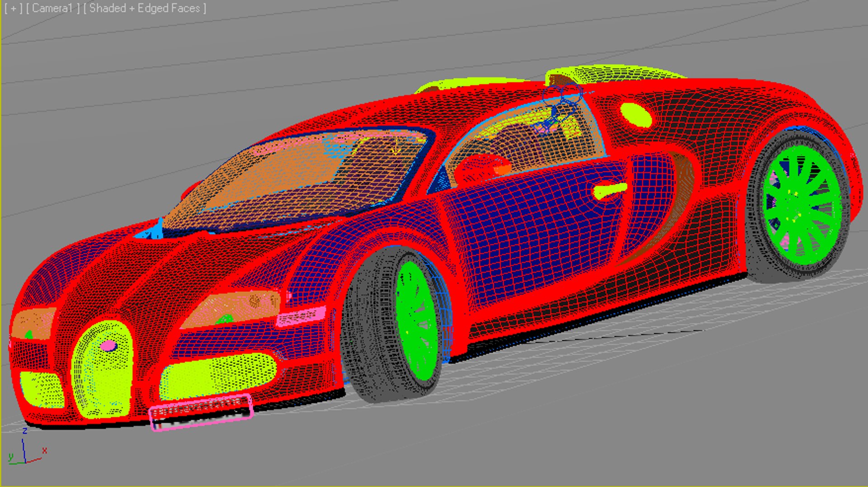Open the Camera1 viewport view menu
Image resolution: width=868 pixels, height=487 pixels.
(52, 8)
